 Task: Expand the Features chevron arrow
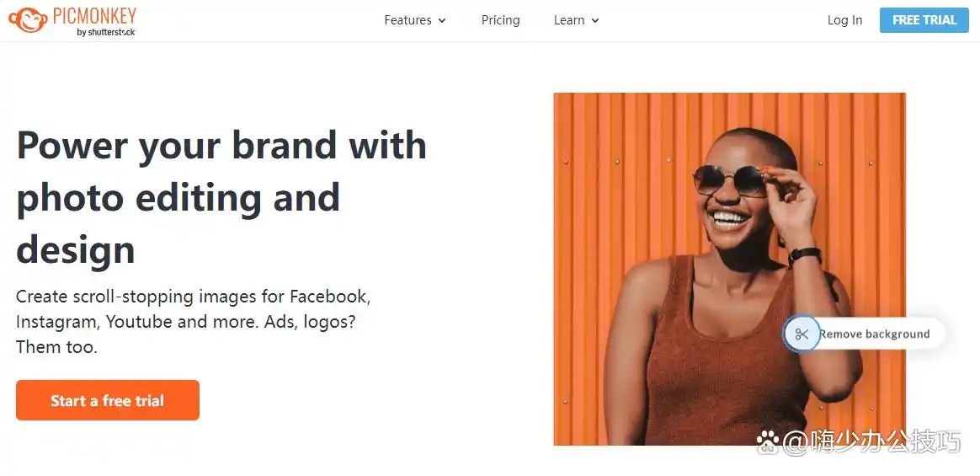(443, 21)
